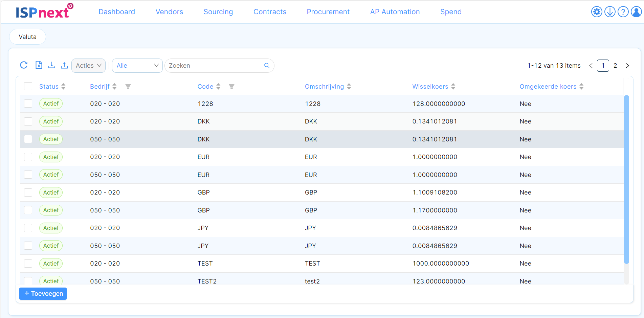Open the Procurement menu
The height and width of the screenshot is (318, 644).
click(328, 12)
